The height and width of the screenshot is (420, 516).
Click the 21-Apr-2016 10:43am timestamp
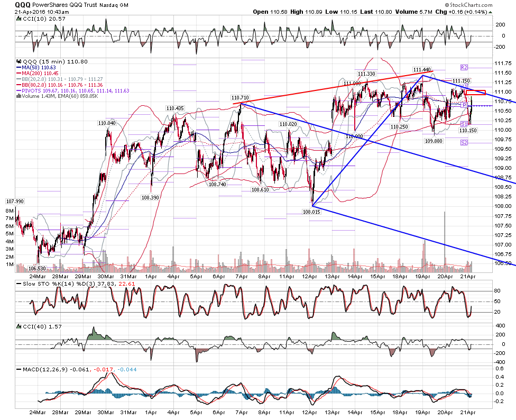click(42, 12)
